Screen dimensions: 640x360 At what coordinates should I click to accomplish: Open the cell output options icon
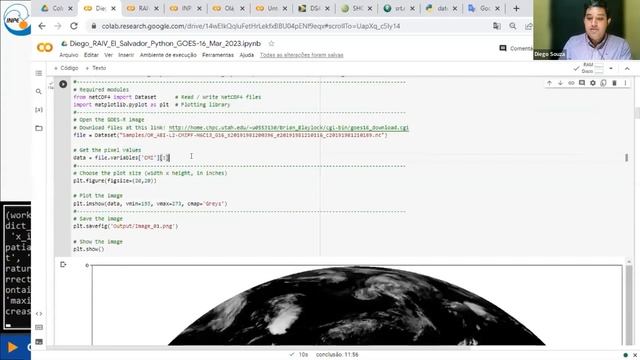(x=63, y=264)
